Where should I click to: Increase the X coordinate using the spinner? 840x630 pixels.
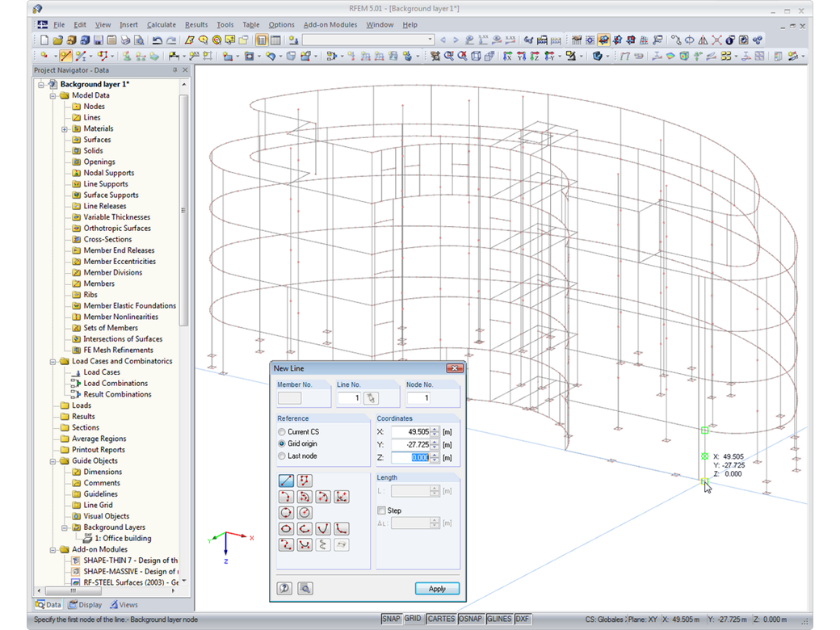tap(435, 429)
